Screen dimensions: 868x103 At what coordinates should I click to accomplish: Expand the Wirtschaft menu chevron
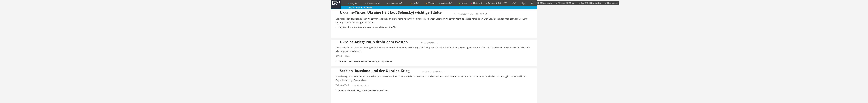450,3
